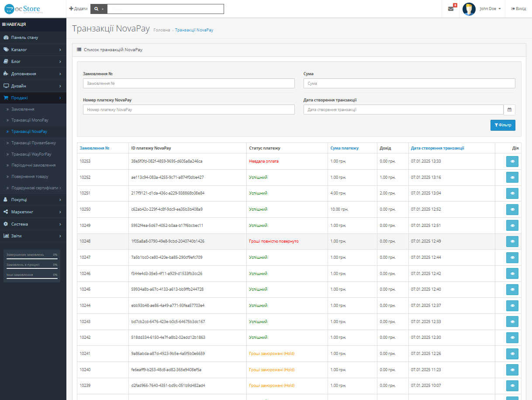Open Подарункові сертифікати submenu
The width and height of the screenshot is (532, 400).
[33, 188]
